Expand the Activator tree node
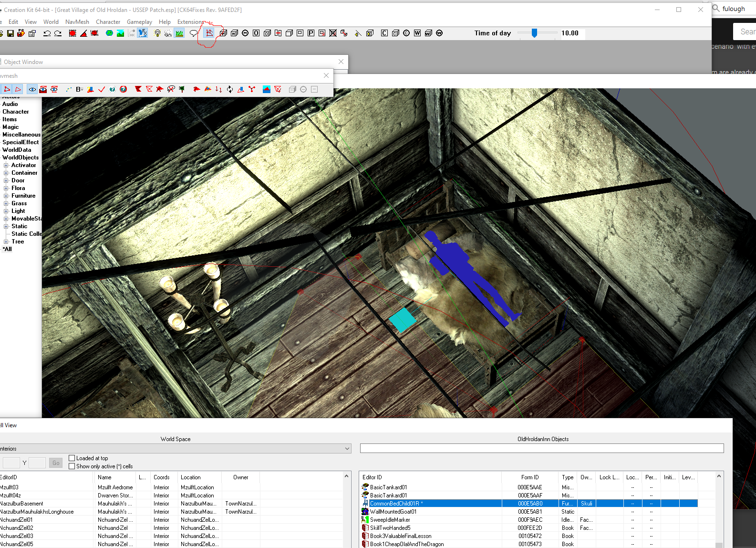Image resolution: width=756 pixels, height=548 pixels. pyautogui.click(x=6, y=165)
